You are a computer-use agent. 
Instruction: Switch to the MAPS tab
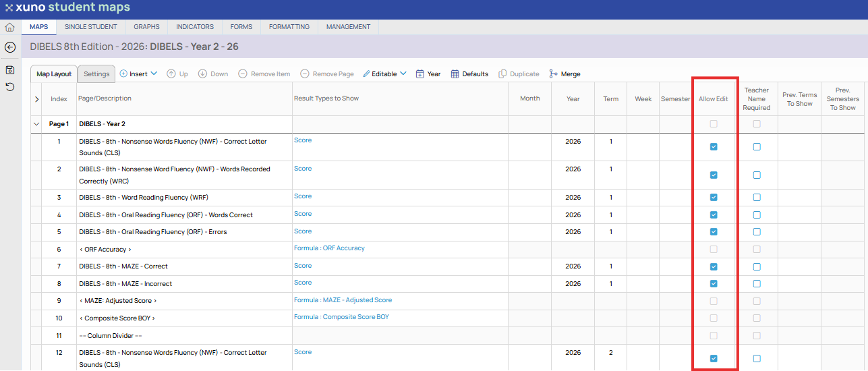[x=39, y=27]
